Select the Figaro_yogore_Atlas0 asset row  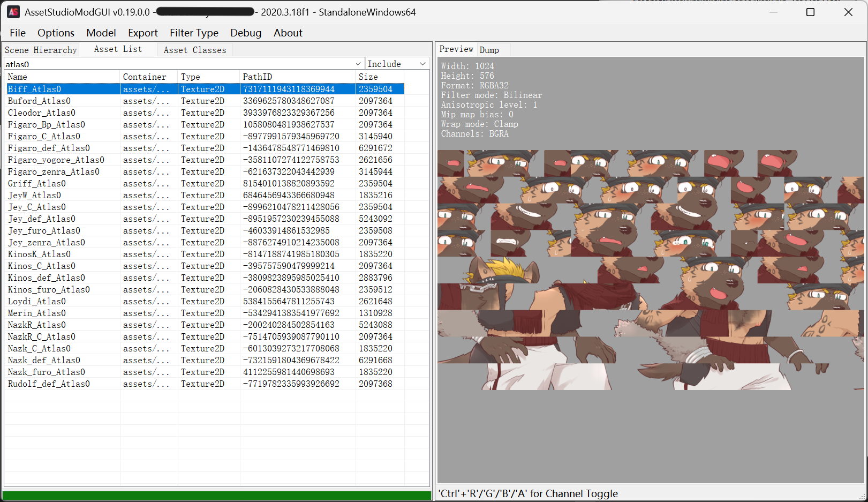205,160
